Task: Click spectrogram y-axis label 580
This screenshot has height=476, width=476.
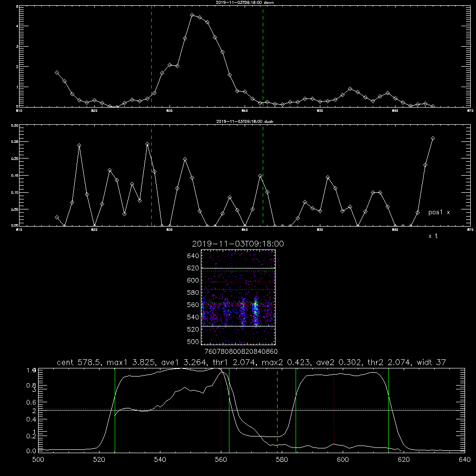Action: [193, 293]
